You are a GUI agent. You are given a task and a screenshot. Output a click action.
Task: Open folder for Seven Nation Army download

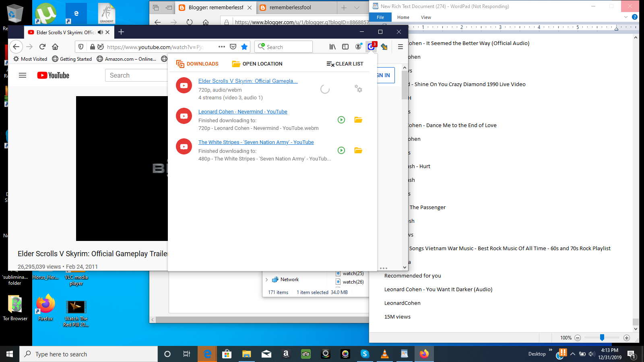[x=358, y=150]
